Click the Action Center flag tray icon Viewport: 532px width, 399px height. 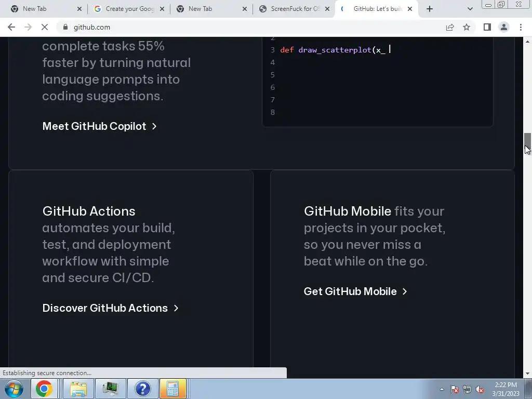(x=455, y=389)
